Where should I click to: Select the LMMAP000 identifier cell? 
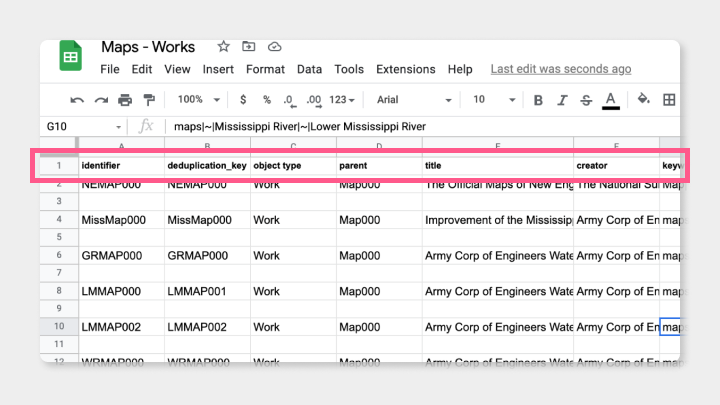coord(122,291)
